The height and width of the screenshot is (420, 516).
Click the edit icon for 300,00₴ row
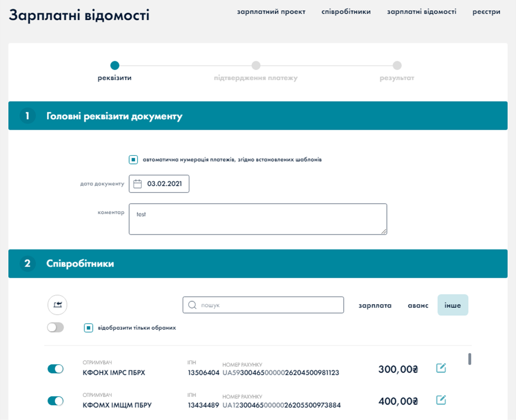pyautogui.click(x=441, y=368)
